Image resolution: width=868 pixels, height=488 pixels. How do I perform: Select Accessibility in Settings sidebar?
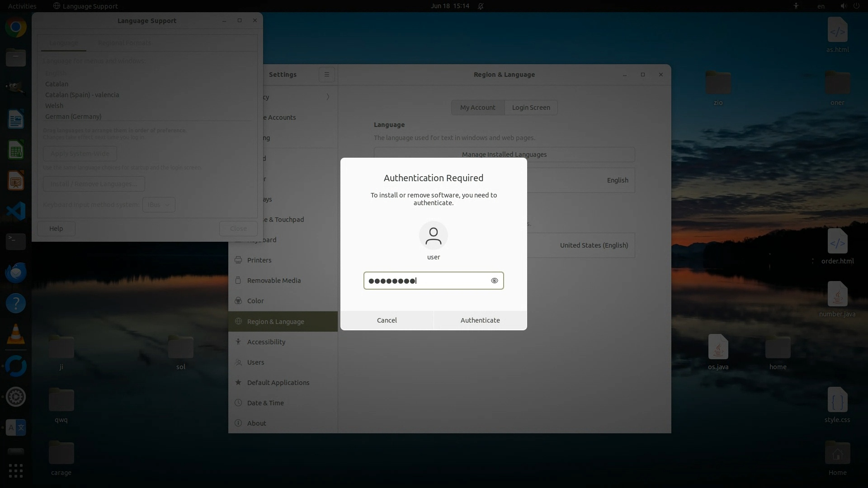[266, 342]
